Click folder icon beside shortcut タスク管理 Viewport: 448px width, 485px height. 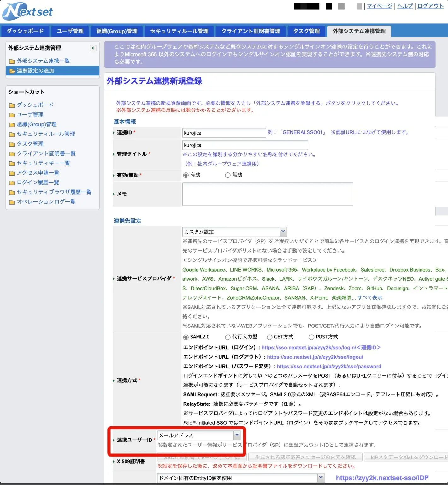click(12, 144)
